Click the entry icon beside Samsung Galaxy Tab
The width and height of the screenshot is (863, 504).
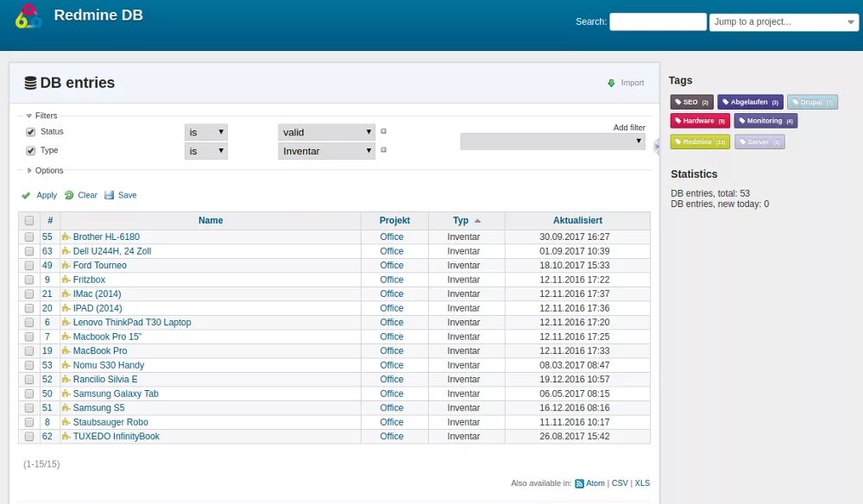coord(66,394)
